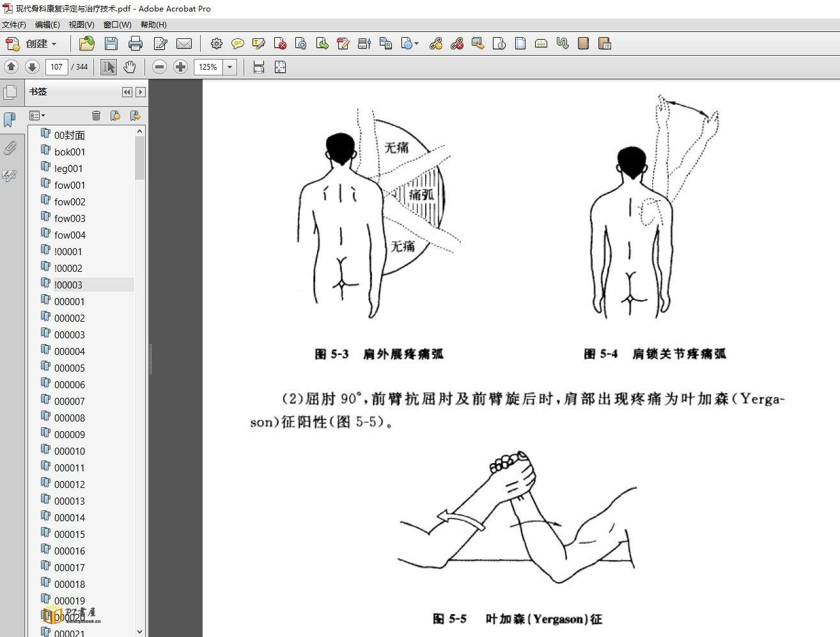Image resolution: width=840 pixels, height=637 pixels.
Task: Click the notebook with list icon
Action: pyautogui.click(x=605, y=43)
